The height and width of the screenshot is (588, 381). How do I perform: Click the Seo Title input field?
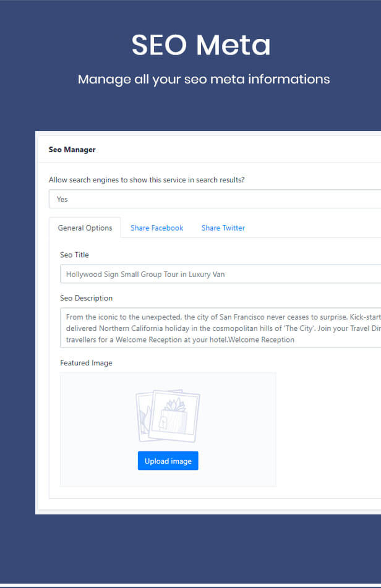[221, 274]
